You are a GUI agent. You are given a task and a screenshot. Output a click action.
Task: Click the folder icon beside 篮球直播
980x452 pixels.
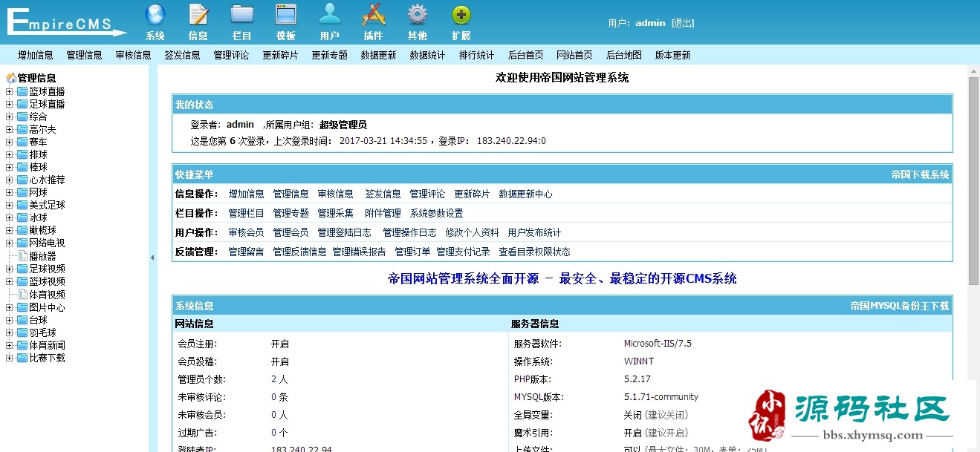pos(22,91)
